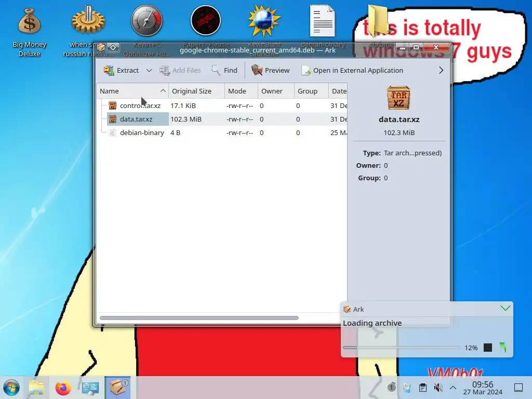Click the 17.1 KiB size cell

[183, 105]
